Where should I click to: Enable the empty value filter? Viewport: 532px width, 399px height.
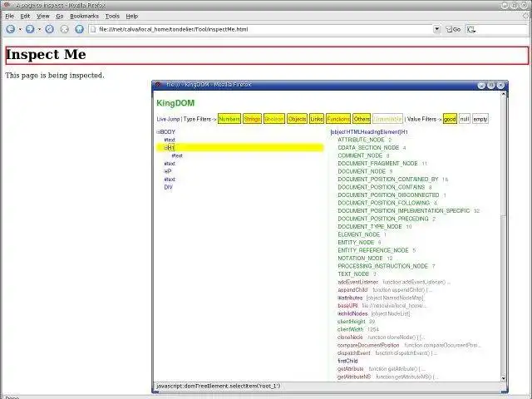click(480, 119)
